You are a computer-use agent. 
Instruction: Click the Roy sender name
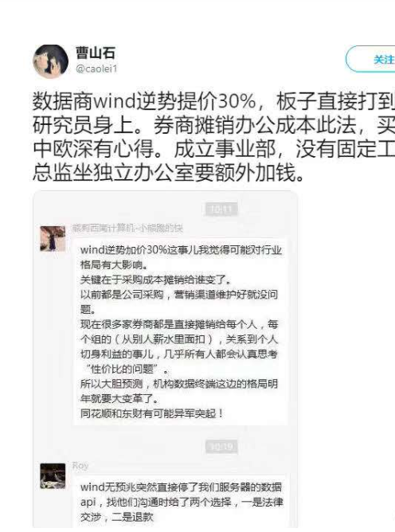[80, 466]
